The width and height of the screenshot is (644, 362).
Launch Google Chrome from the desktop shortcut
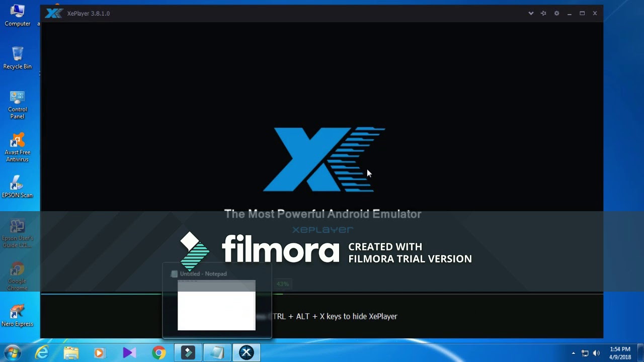point(18,277)
